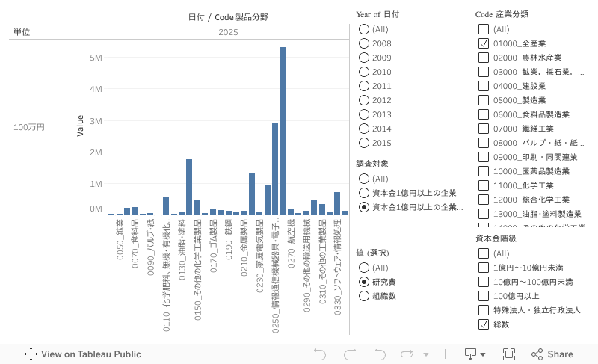Click the 0270_航空機 axis label
The height and width of the screenshot is (364, 598).
pos(291,243)
